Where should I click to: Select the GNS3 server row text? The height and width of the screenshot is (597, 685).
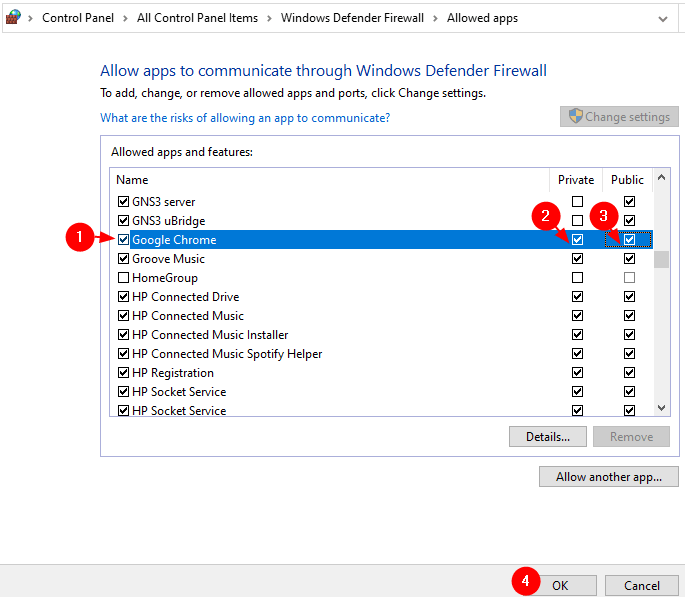coord(164,202)
